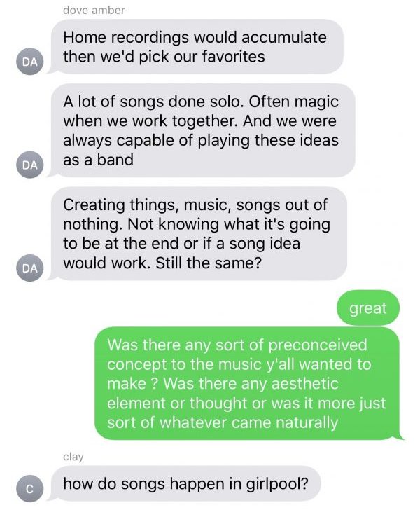Tap 'how do songs happen in girlpool?' bubble
Image resolution: width=420 pixels, height=510 pixels.
point(185,483)
